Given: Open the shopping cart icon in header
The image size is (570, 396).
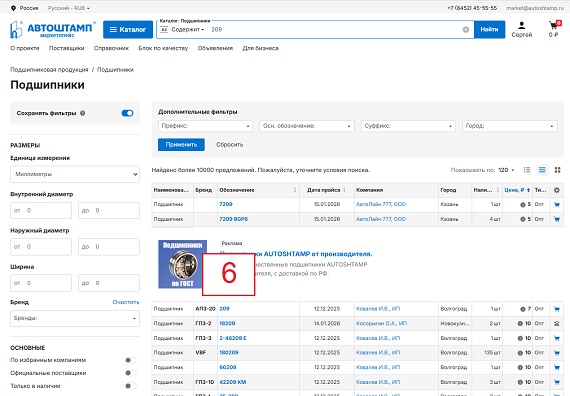Looking at the screenshot, I should click(554, 25).
